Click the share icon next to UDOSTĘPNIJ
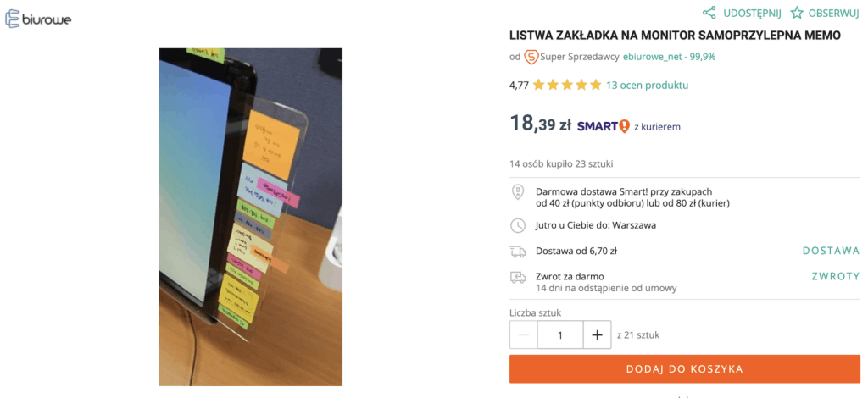This screenshot has height=398, width=868. point(709,12)
